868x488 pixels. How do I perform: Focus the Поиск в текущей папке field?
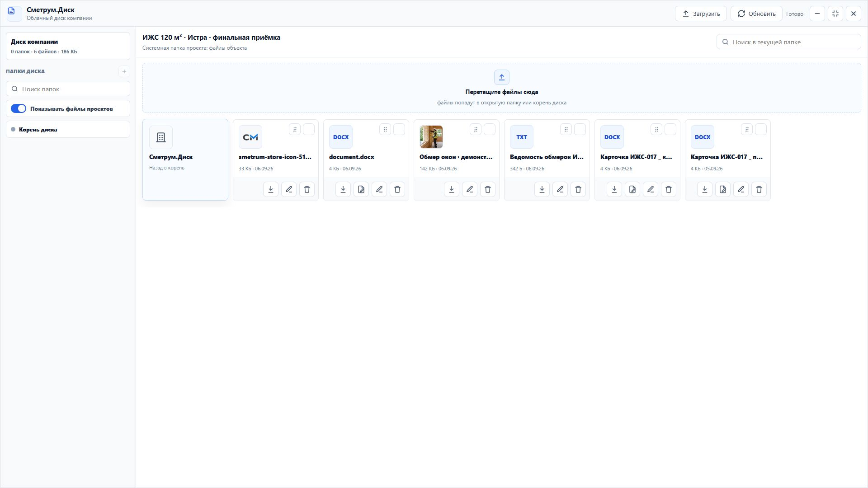point(789,42)
